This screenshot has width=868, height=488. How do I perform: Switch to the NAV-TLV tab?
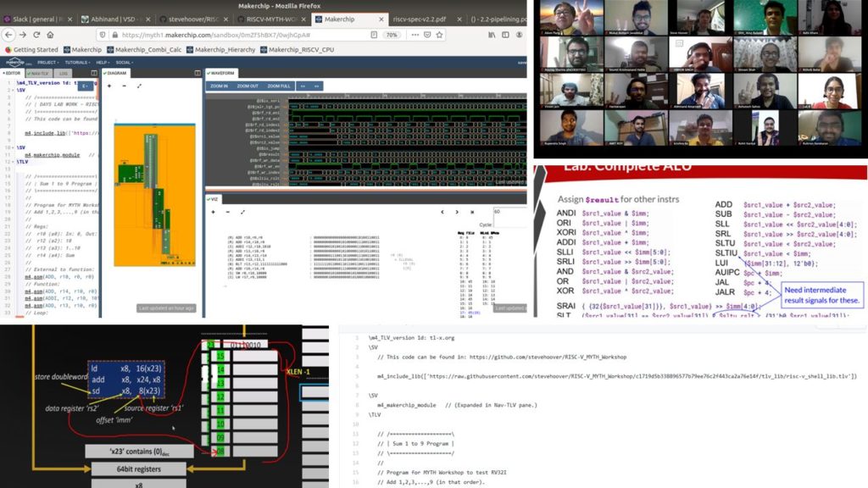coord(40,74)
